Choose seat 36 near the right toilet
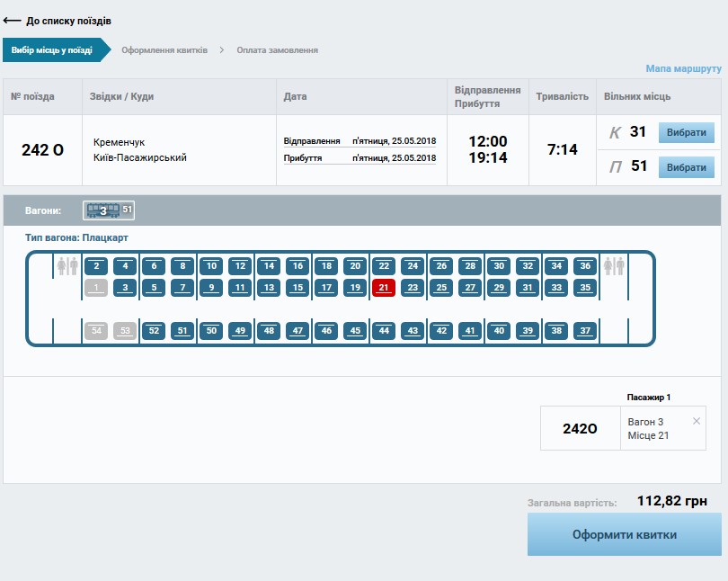 (585, 266)
